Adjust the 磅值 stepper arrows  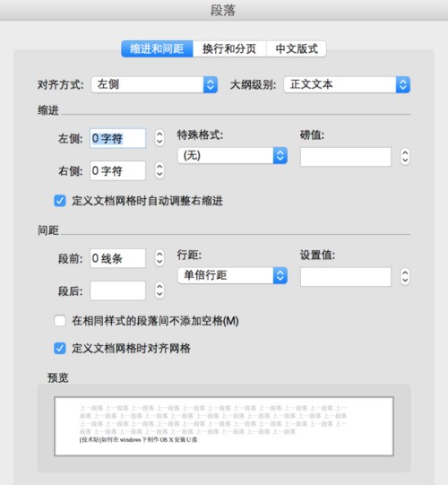coord(405,157)
